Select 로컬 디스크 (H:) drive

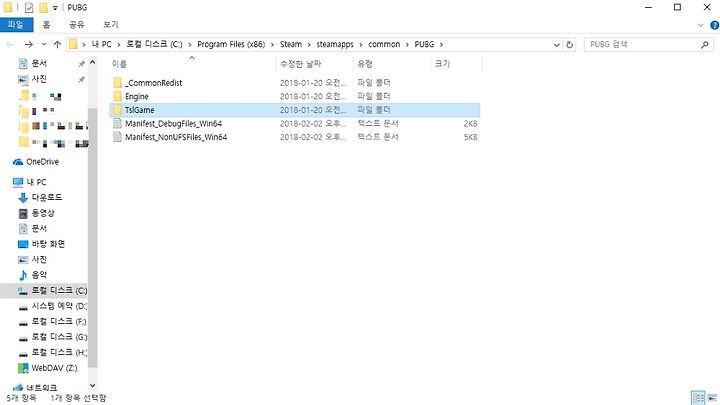click(x=59, y=352)
